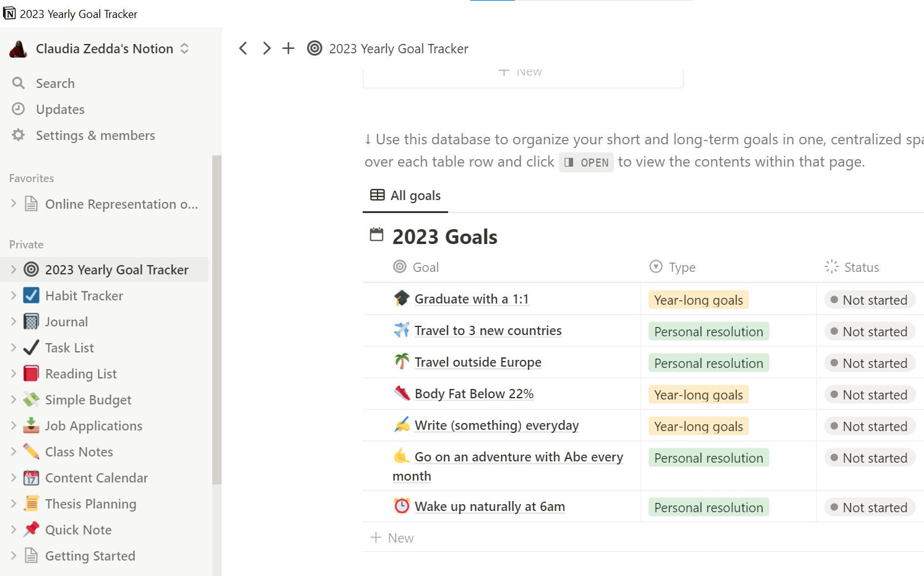Click the Updates clock icon
Screen dimensions: 924x576
[x=19, y=109]
